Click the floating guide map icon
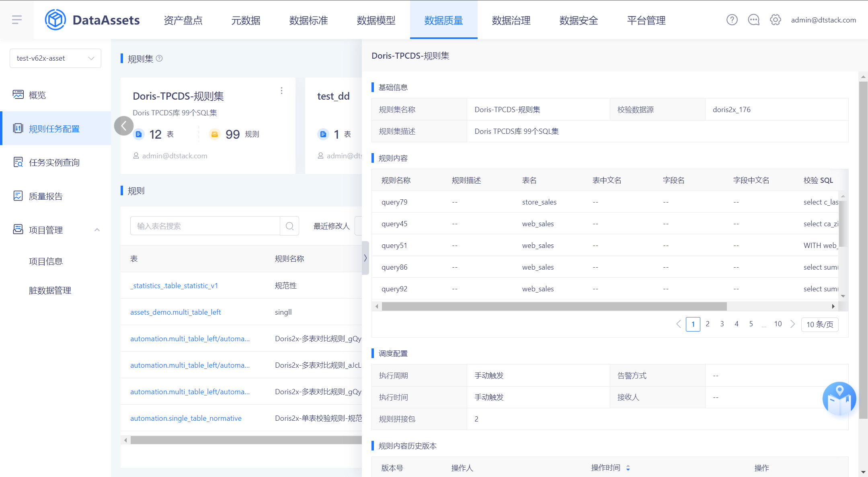The height and width of the screenshot is (477, 868). 839,399
